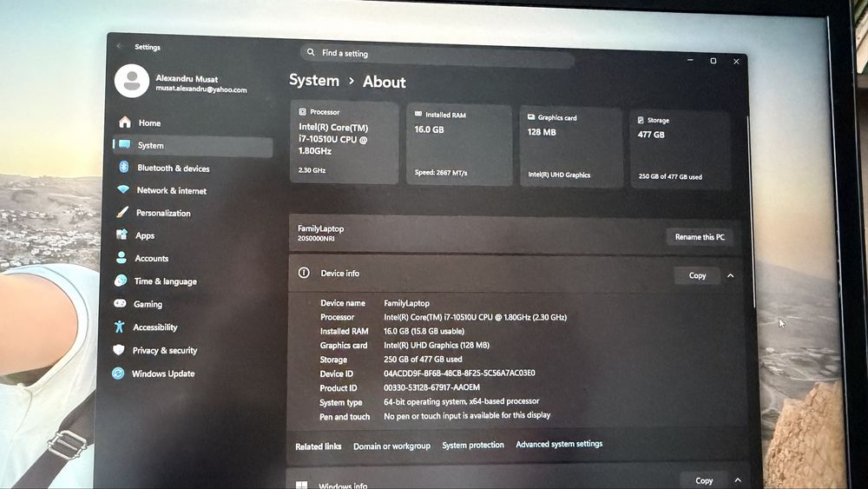Click the Home icon in sidebar

(125, 122)
